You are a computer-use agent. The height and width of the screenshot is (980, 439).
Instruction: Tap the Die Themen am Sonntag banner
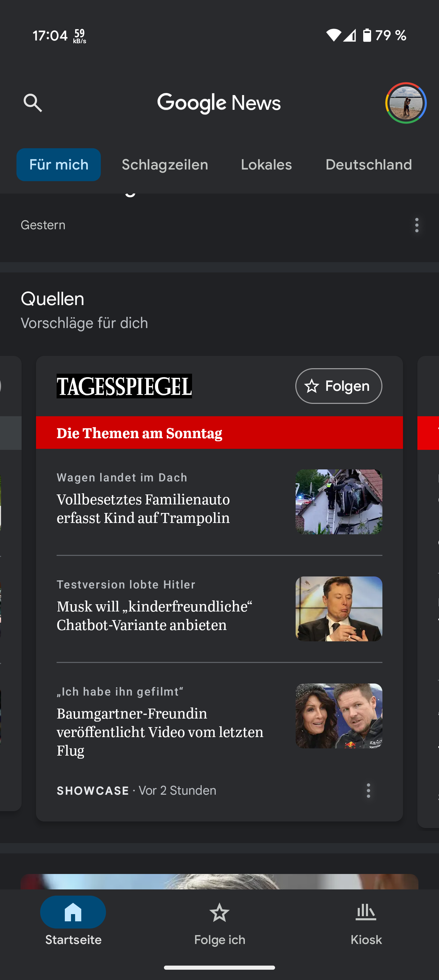pos(219,433)
